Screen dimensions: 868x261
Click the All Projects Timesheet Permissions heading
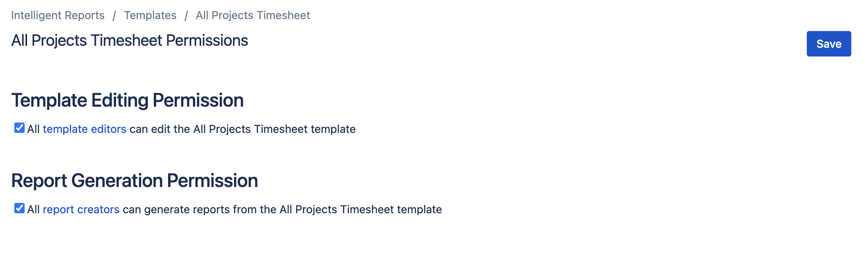point(130,40)
